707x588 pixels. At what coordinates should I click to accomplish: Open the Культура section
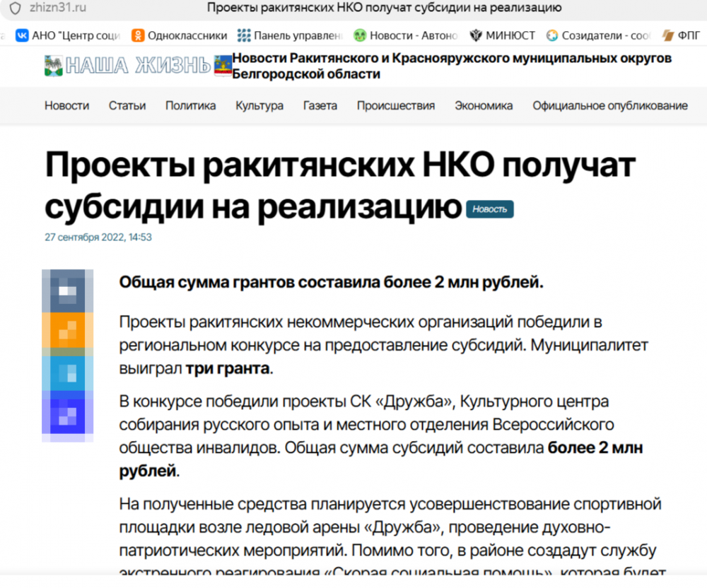tap(259, 106)
